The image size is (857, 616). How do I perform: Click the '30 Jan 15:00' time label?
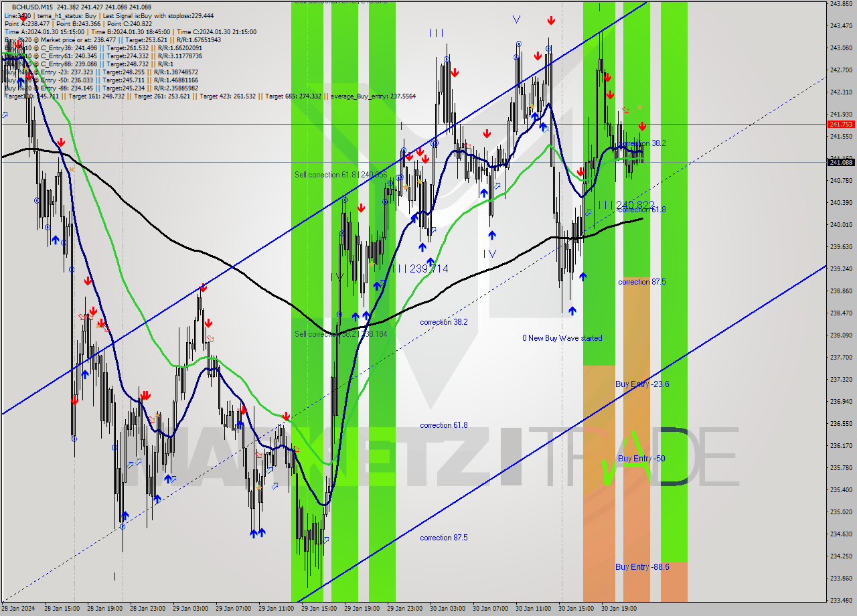pyautogui.click(x=576, y=609)
